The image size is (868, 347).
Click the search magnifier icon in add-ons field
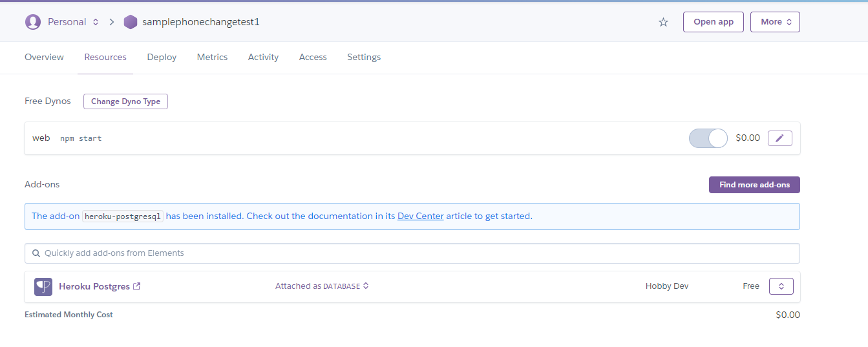(36, 253)
